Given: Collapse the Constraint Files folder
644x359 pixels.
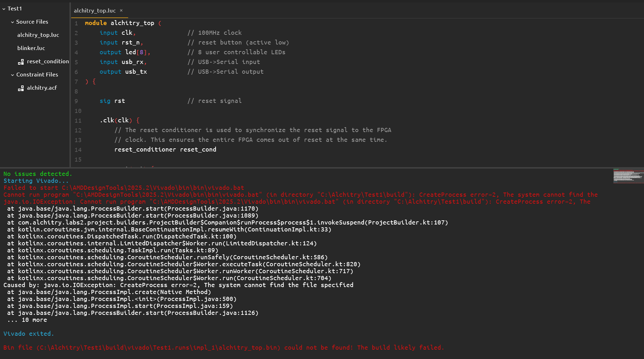Looking at the screenshot, I should (12, 74).
